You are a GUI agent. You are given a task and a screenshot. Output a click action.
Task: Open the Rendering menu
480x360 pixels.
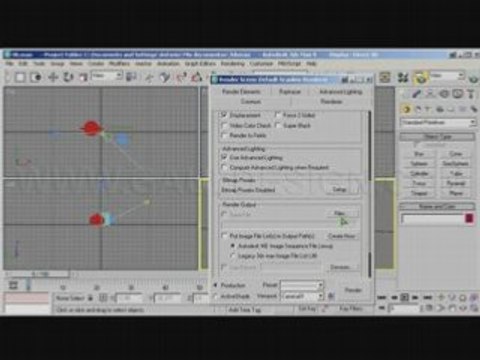click(x=233, y=63)
